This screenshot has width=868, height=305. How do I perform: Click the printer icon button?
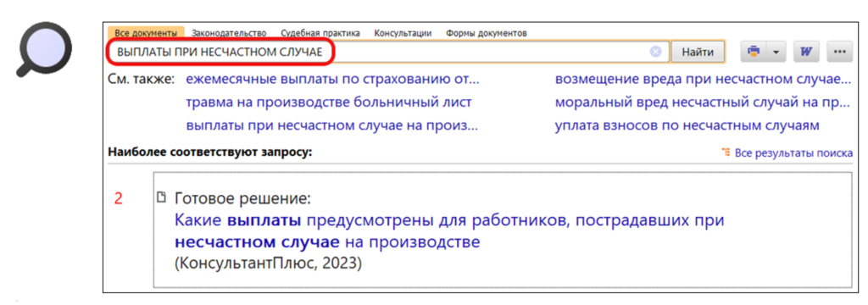click(x=753, y=52)
